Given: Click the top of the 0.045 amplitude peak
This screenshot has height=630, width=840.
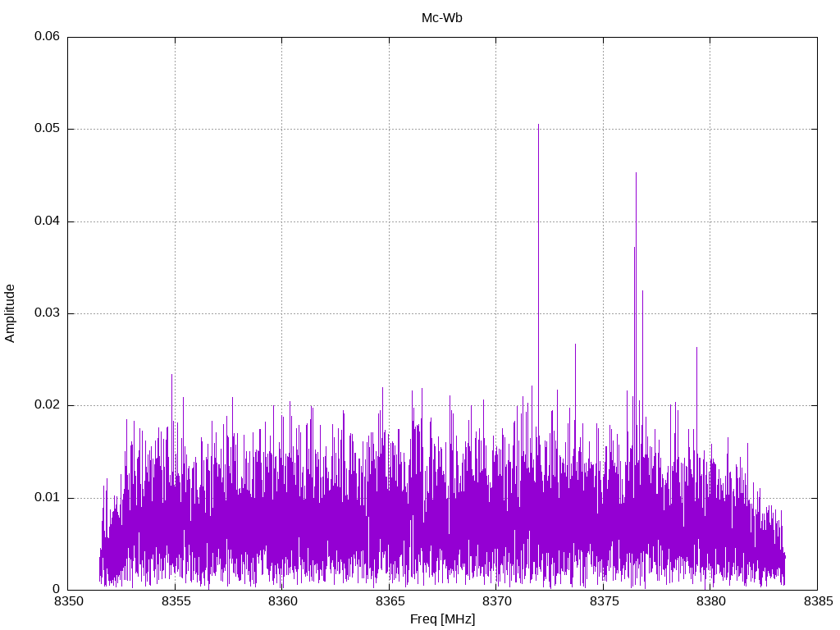Looking at the screenshot, I should click(x=636, y=173).
